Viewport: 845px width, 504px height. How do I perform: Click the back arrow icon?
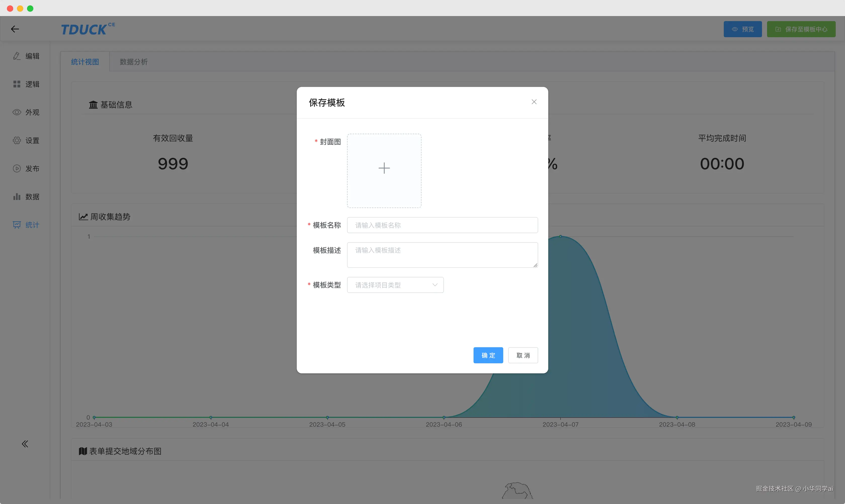(15, 29)
